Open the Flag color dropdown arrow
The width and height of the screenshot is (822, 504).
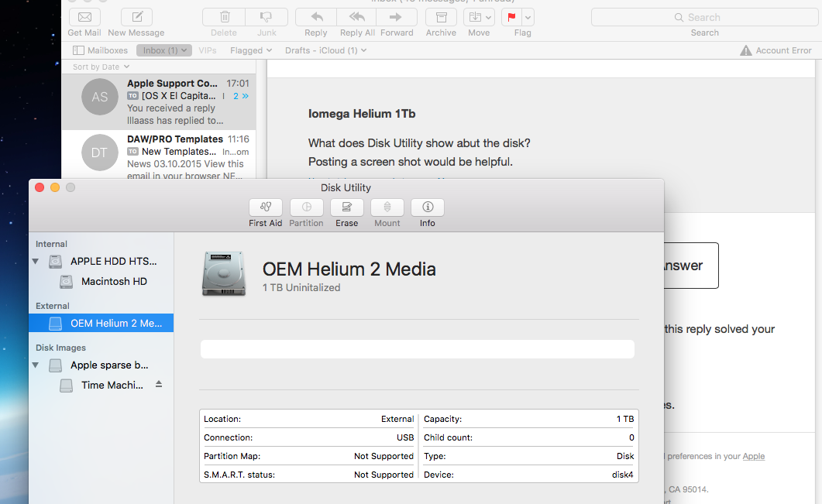coord(528,17)
